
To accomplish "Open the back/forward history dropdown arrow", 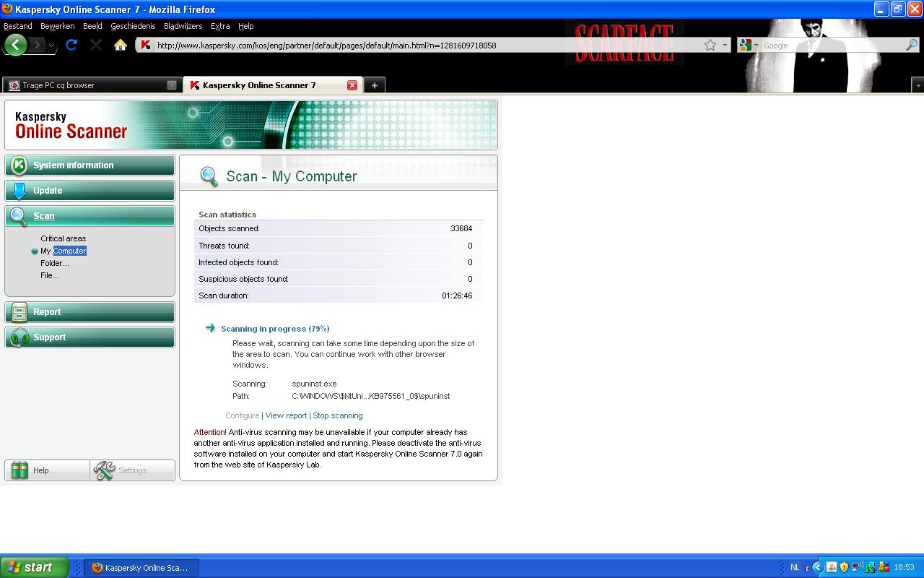I will (x=52, y=45).
